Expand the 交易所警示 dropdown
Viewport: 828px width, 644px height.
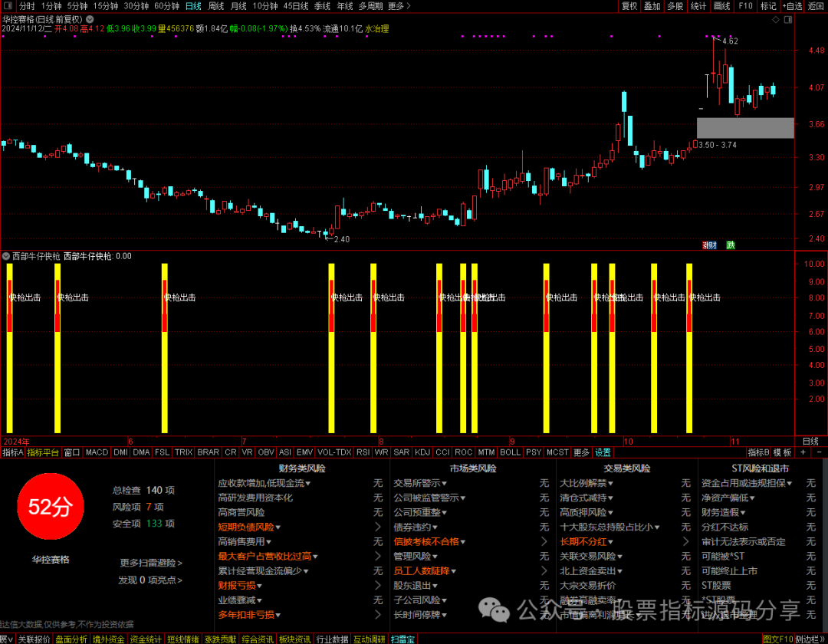click(x=420, y=483)
